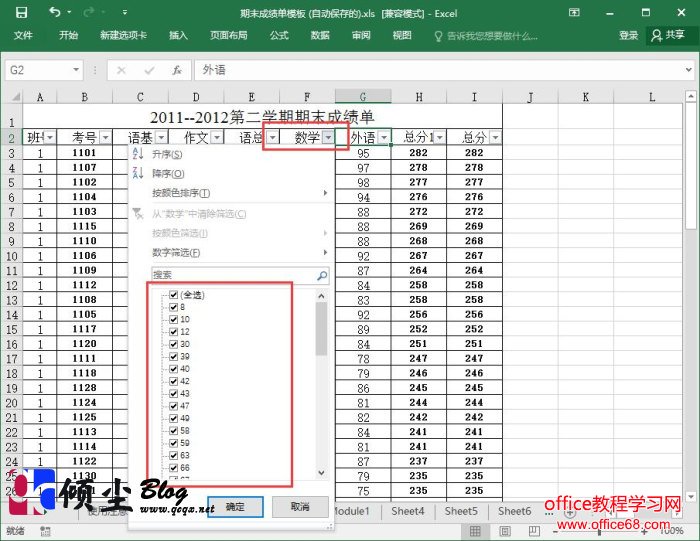Open the 总分1 column filter dropdown

(x=440, y=137)
